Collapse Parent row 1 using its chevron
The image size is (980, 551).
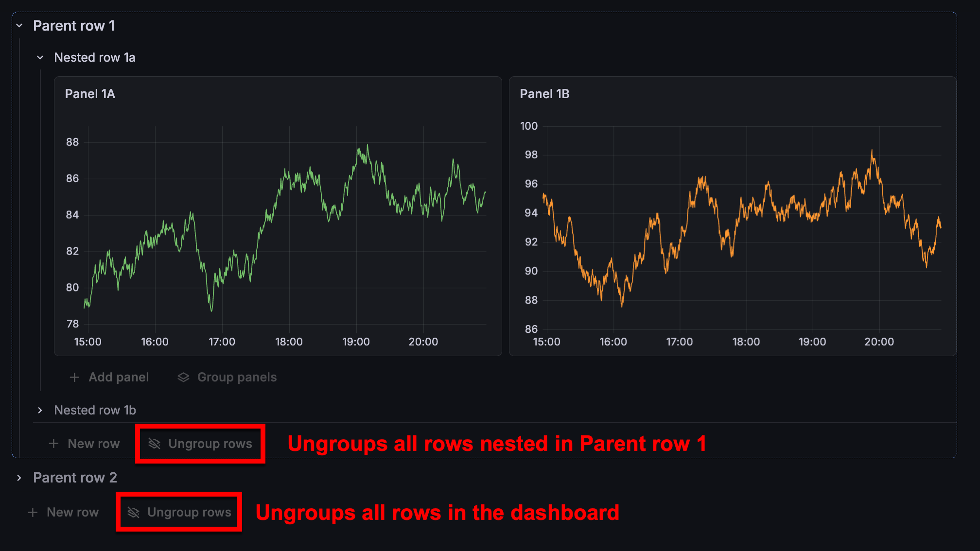click(x=19, y=25)
